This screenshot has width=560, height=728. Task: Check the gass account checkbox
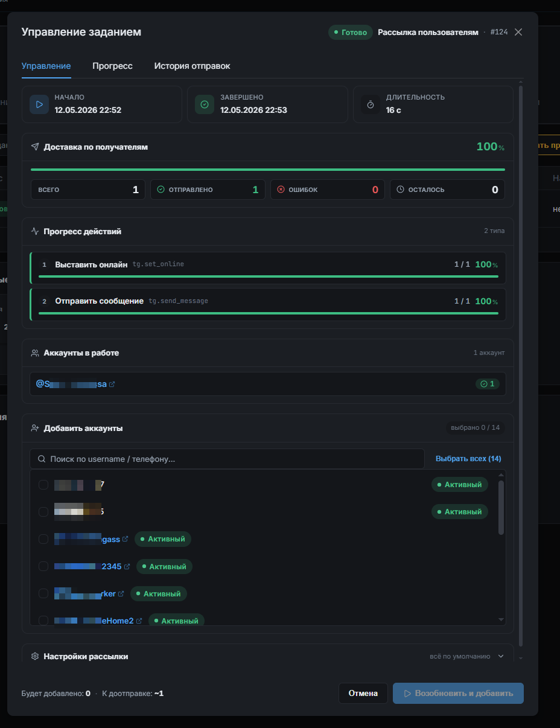coord(43,539)
